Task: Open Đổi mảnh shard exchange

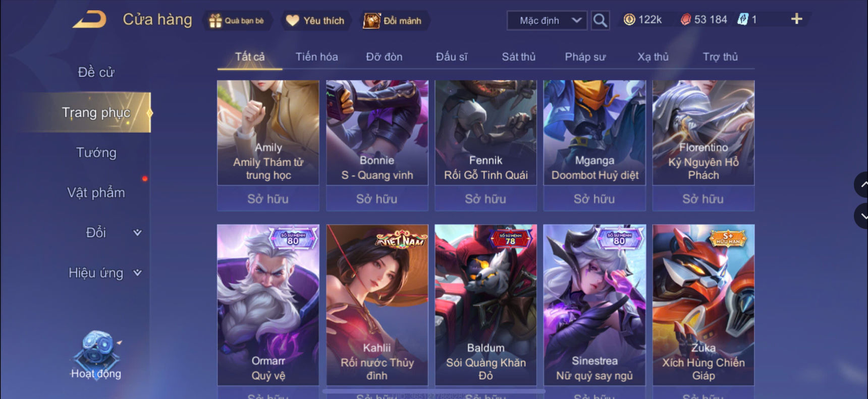Action: tap(393, 21)
